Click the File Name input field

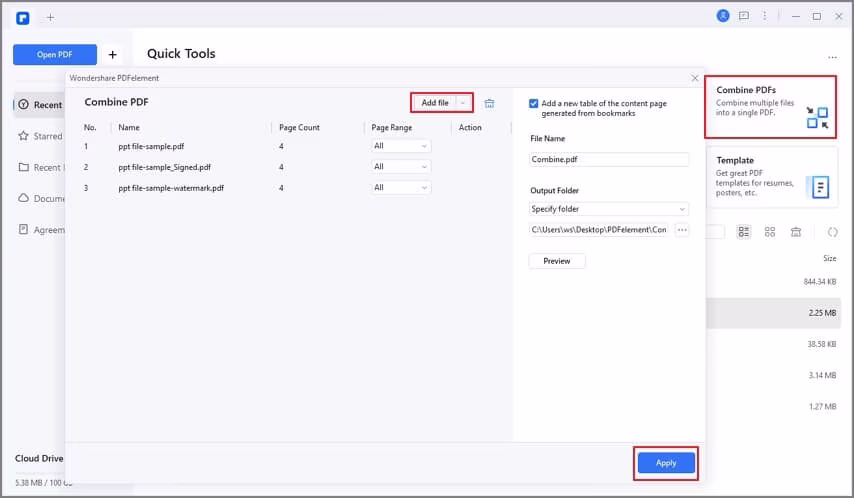[609, 159]
